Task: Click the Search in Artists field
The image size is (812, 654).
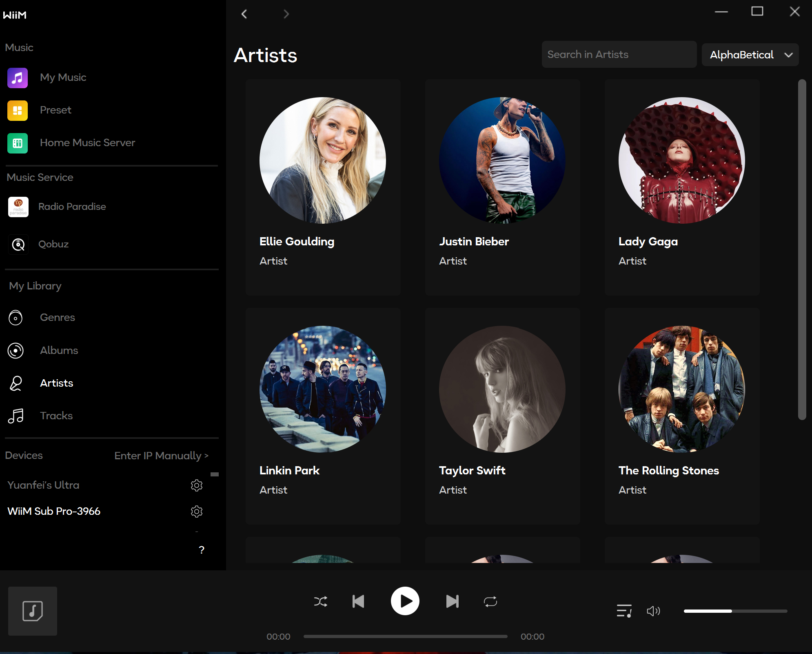Action: pyautogui.click(x=619, y=55)
